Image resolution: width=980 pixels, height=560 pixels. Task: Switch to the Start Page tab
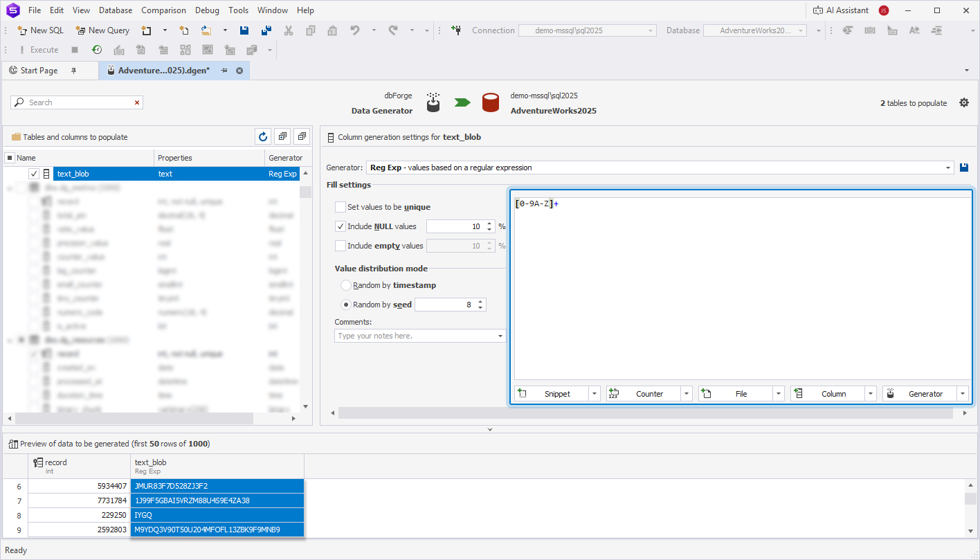(39, 71)
